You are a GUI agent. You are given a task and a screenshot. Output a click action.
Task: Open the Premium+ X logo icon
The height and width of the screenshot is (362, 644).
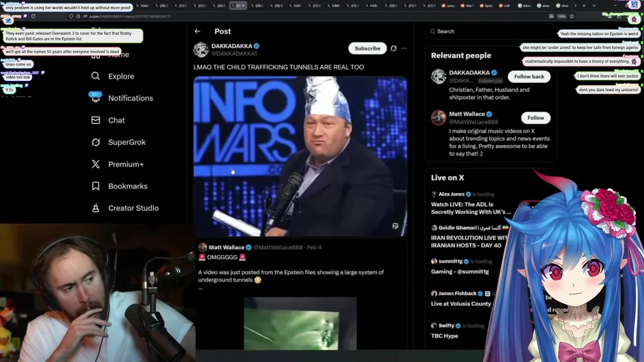96,164
